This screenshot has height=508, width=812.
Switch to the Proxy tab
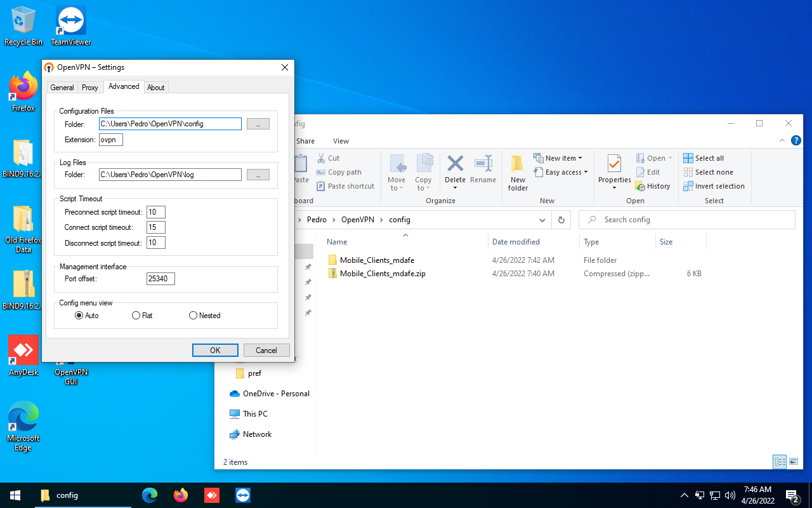90,88
